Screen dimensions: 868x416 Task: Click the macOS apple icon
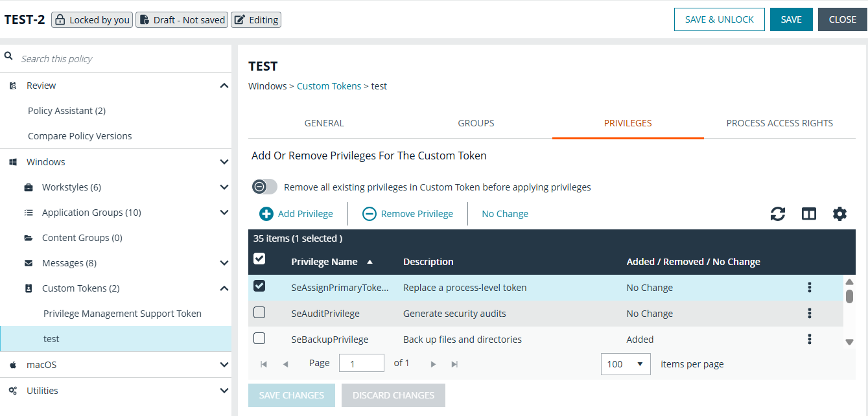point(13,365)
